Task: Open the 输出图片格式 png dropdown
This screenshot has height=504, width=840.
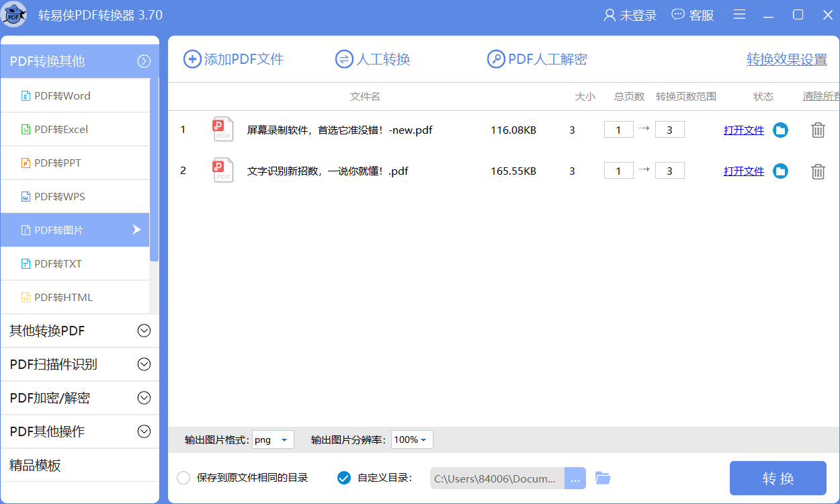Action: pyautogui.click(x=273, y=439)
